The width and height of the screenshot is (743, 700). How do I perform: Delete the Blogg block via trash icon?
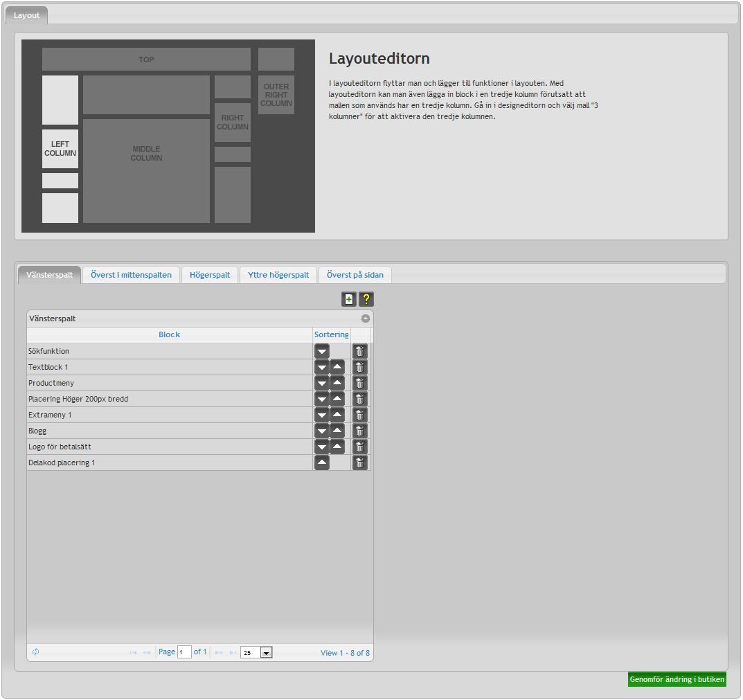click(359, 431)
